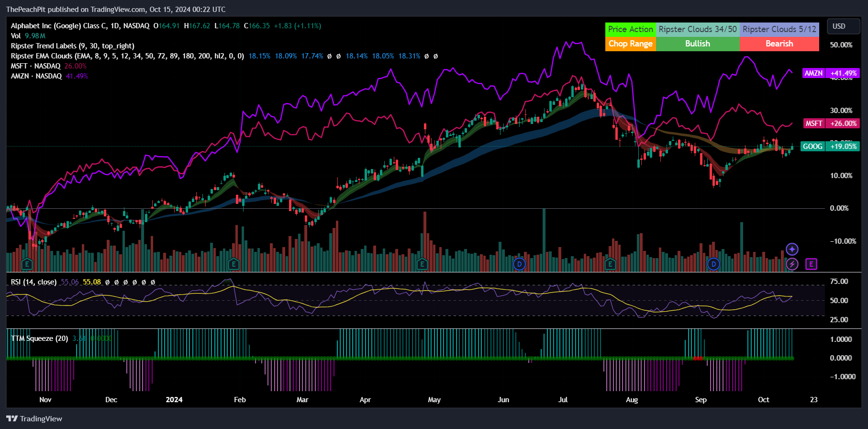Open the lightning bolt event icon
Image resolution: width=868 pixels, height=429 pixels.
point(792,264)
